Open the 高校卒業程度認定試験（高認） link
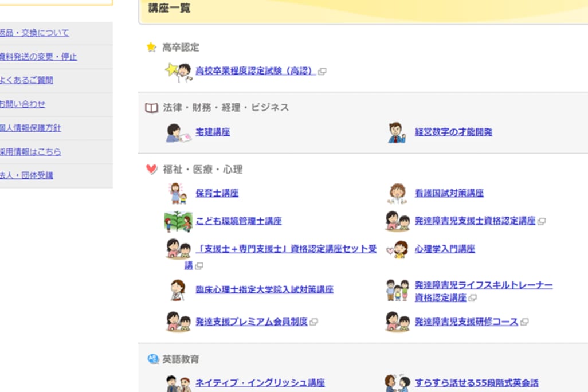The width and height of the screenshot is (588, 392). [x=256, y=71]
